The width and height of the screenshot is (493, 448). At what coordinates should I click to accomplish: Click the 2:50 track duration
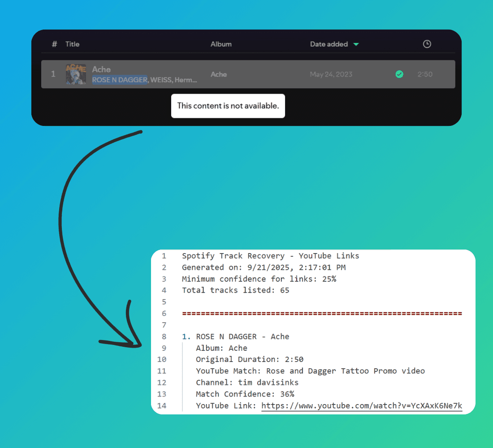424,74
